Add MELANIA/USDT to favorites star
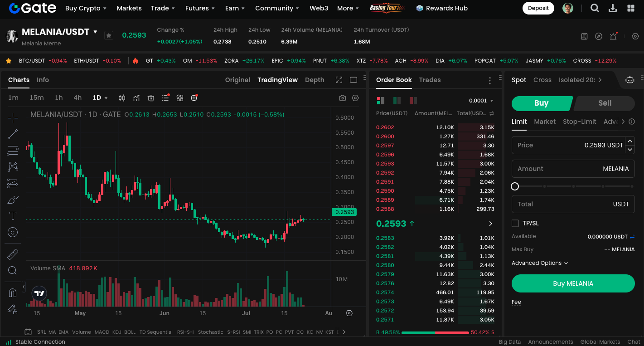 pos(109,35)
